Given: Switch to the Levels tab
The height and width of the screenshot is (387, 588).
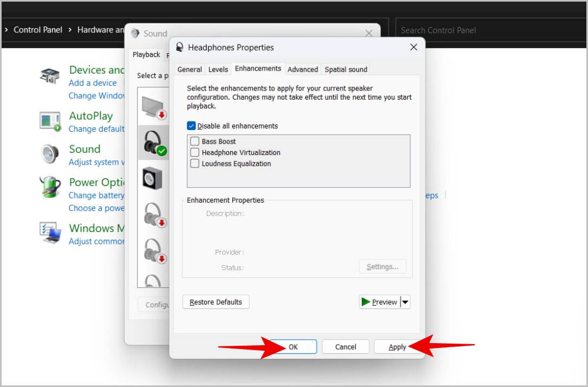Looking at the screenshot, I should point(218,69).
